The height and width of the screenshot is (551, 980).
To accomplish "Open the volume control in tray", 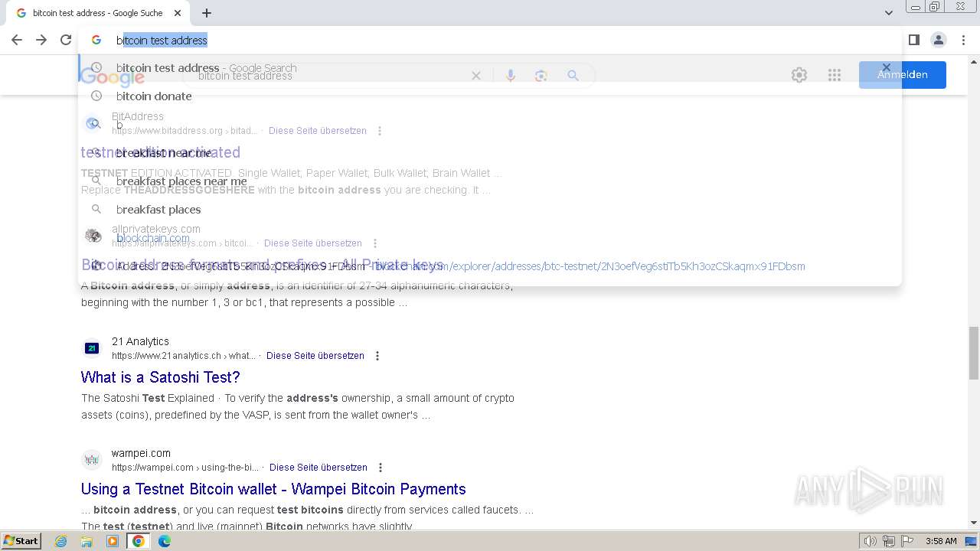I will (x=871, y=541).
